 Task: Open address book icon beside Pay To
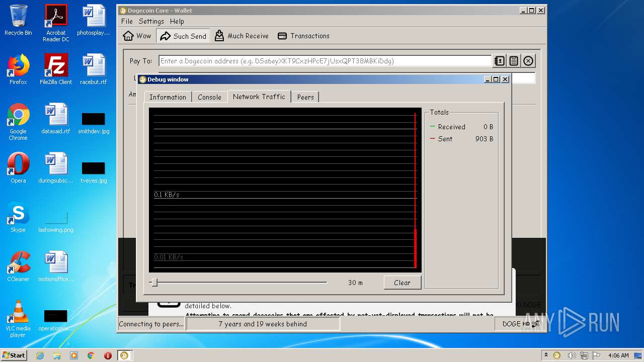(499, 61)
